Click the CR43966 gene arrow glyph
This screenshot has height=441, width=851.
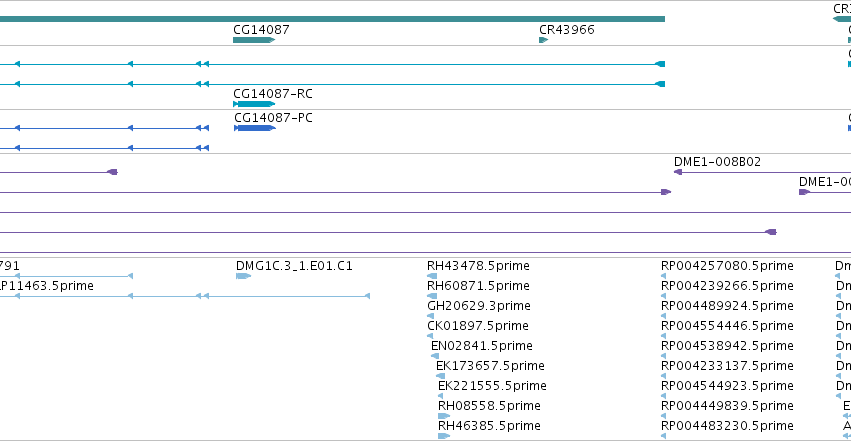point(543,40)
